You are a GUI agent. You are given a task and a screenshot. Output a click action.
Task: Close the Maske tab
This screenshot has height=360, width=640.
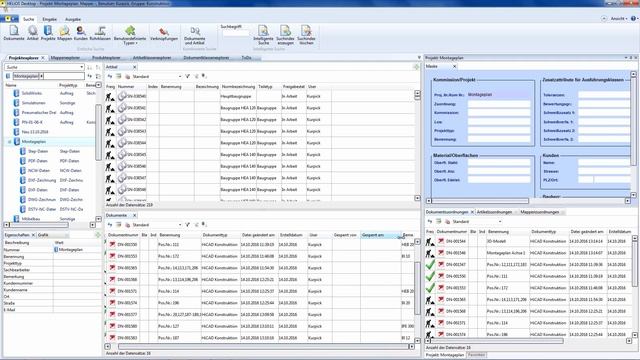point(454,66)
